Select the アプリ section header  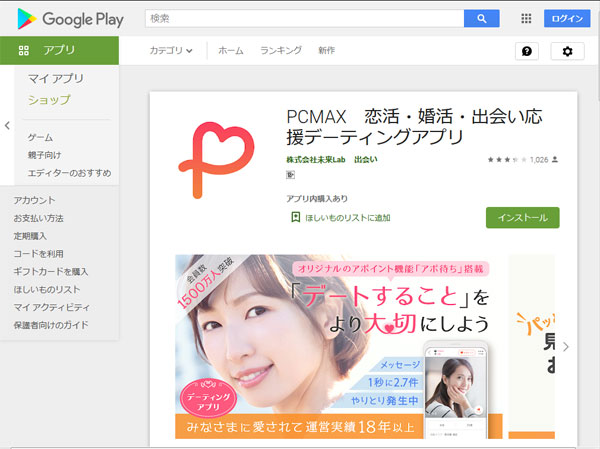[59, 50]
